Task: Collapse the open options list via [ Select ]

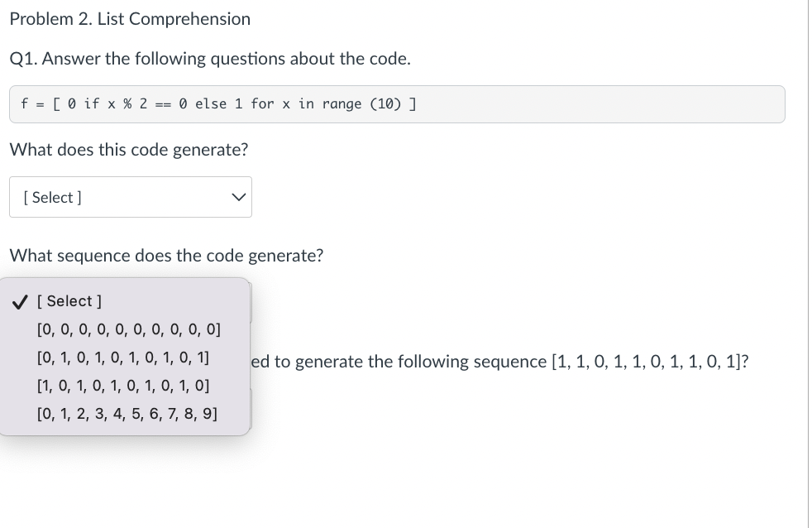Action: click(x=69, y=301)
